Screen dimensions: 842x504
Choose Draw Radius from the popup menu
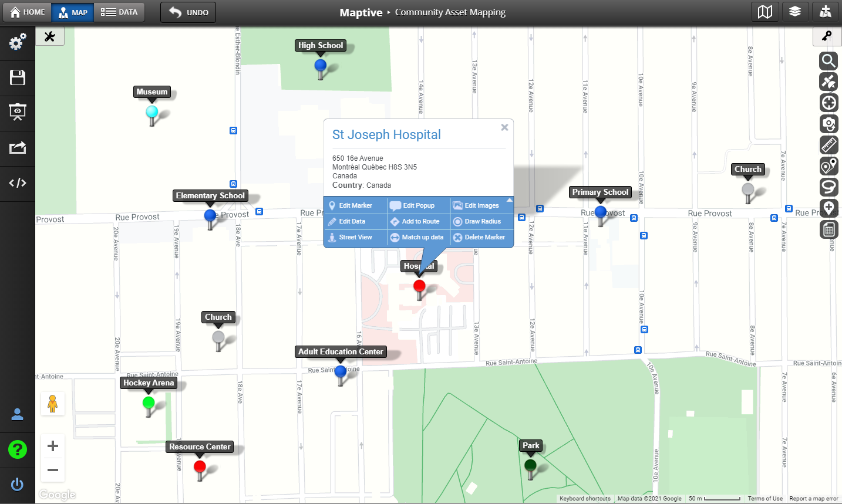point(482,222)
